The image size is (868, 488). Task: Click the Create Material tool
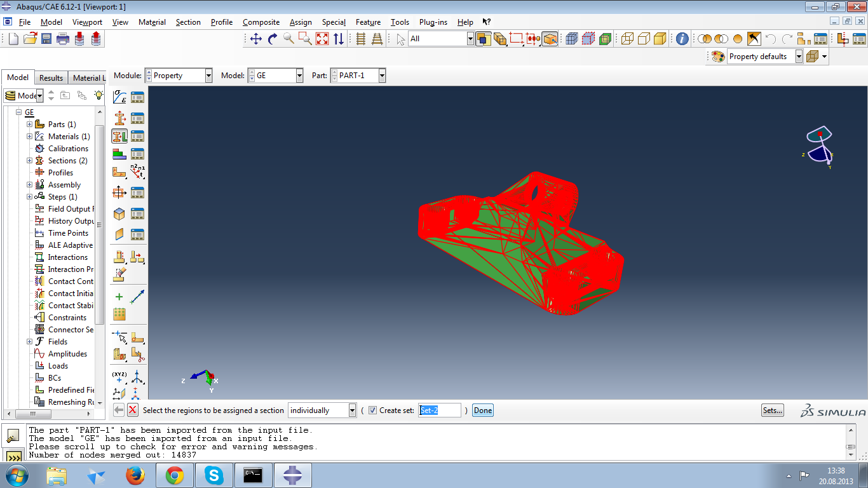(119, 97)
